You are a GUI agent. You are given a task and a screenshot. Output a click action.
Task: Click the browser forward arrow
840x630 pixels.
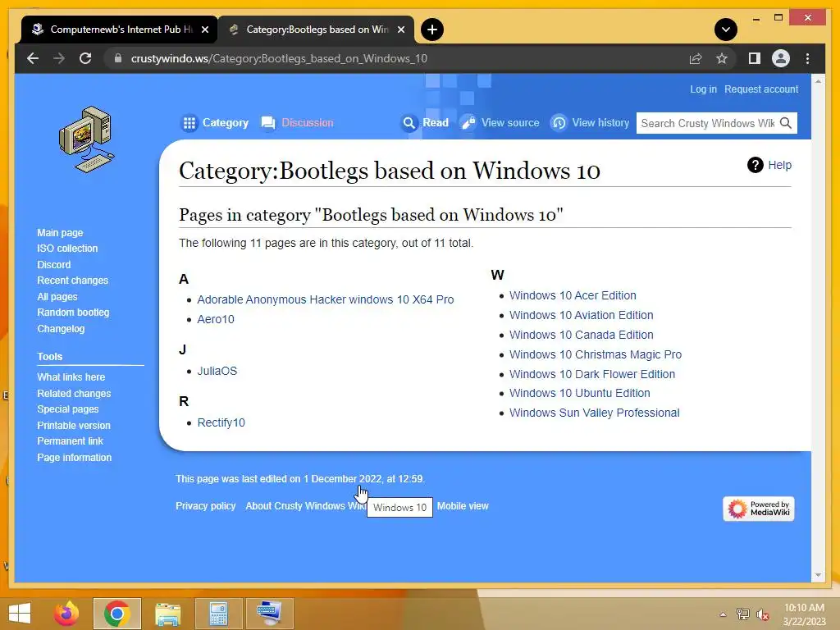pyautogui.click(x=59, y=58)
